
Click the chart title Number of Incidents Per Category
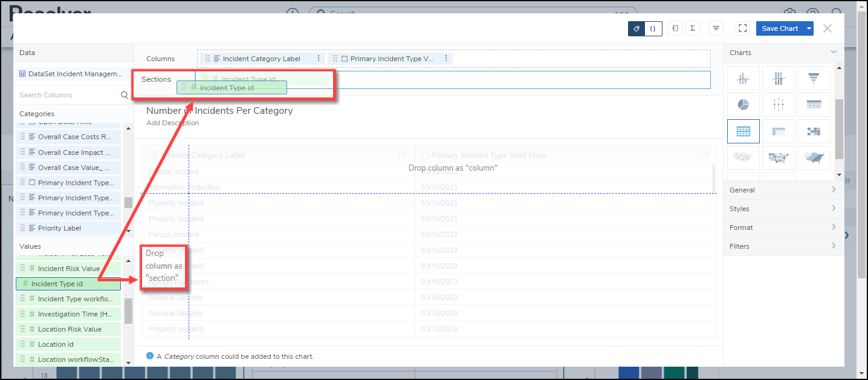point(219,111)
